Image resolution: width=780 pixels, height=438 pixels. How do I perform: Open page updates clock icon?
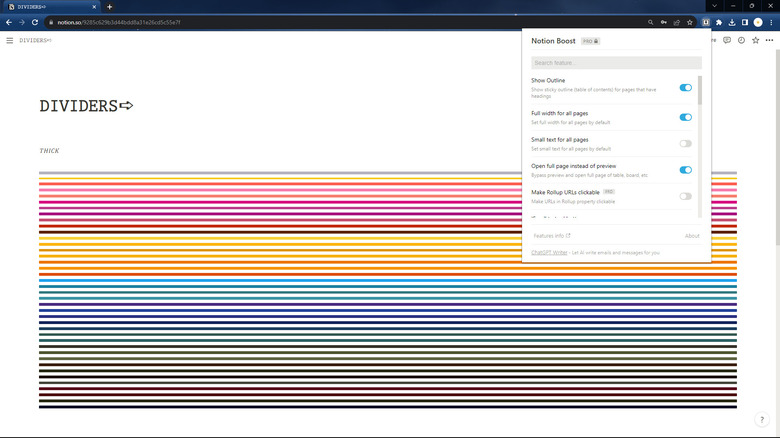(741, 41)
